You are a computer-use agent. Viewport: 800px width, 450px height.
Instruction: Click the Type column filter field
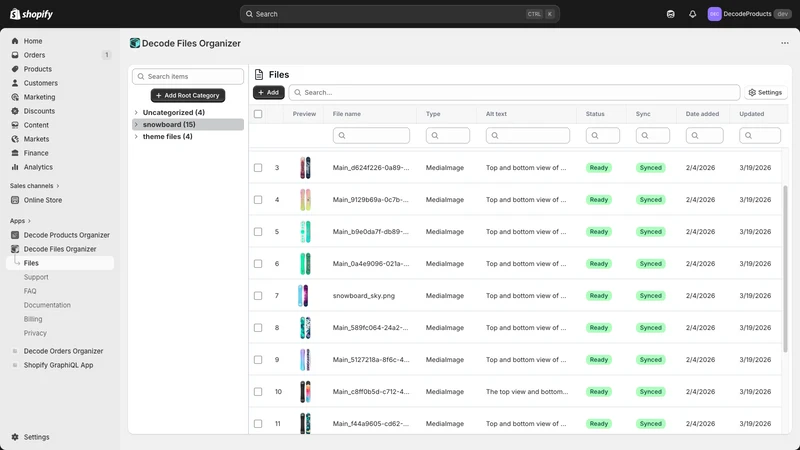tap(447, 136)
